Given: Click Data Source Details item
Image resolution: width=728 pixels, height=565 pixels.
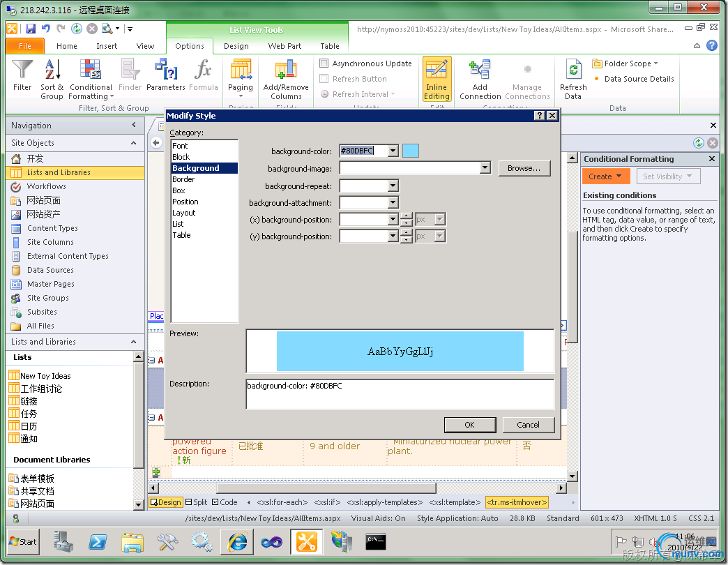Looking at the screenshot, I should (639, 79).
